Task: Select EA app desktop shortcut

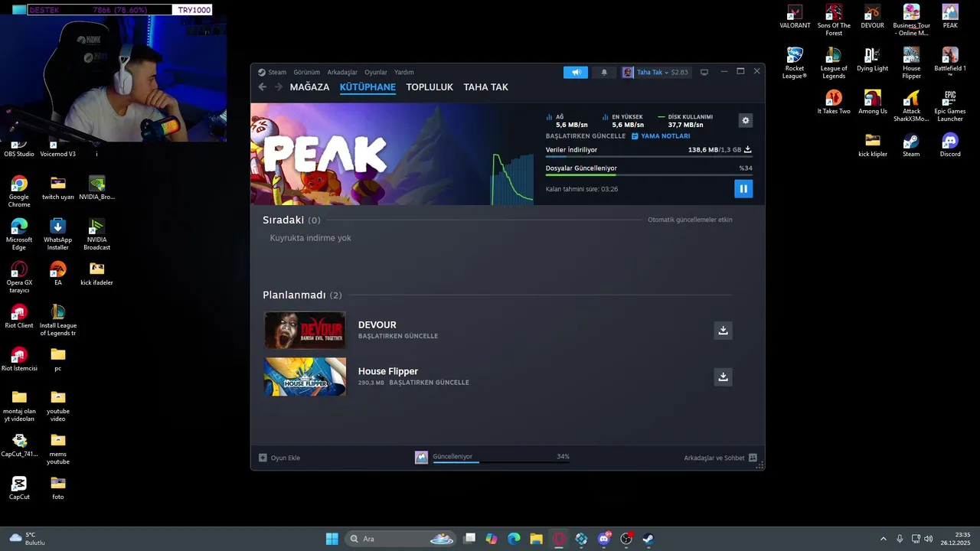Action: 57,274
